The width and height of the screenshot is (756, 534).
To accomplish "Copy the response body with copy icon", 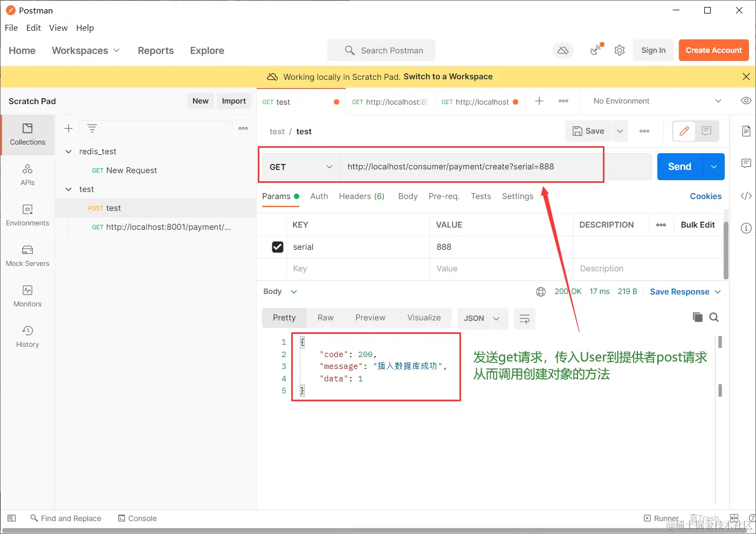I will (x=698, y=317).
